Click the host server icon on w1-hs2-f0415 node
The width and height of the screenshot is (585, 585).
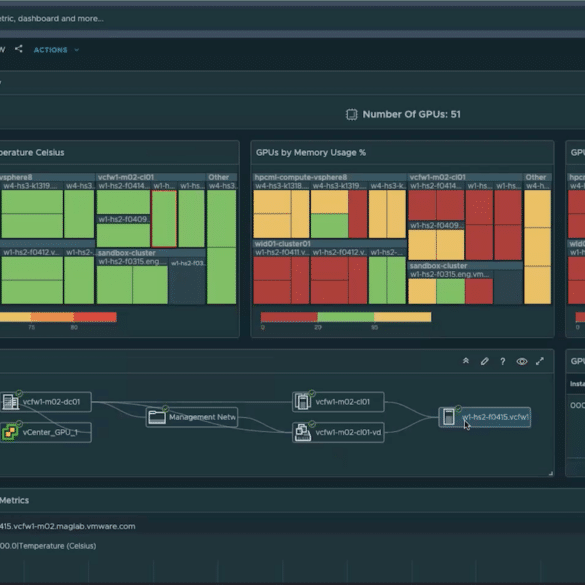[x=449, y=417]
